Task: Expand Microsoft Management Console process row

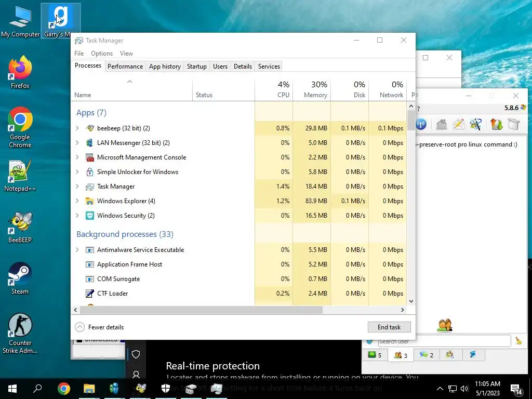Action: [x=77, y=157]
